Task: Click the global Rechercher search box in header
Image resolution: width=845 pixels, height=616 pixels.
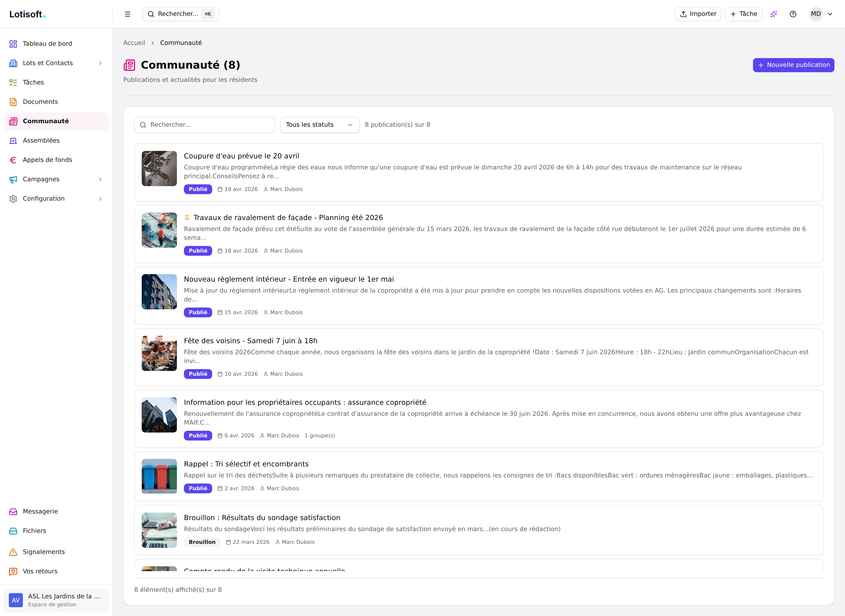Action: point(181,14)
